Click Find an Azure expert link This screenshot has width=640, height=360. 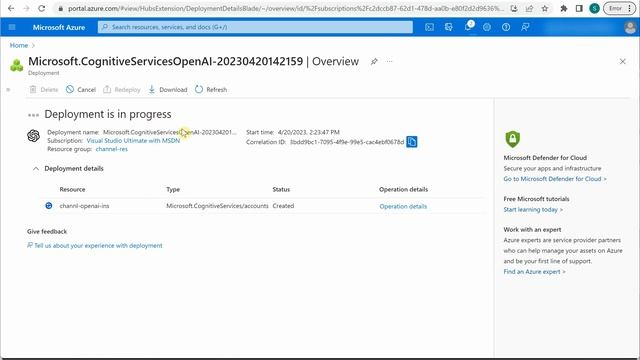point(534,271)
